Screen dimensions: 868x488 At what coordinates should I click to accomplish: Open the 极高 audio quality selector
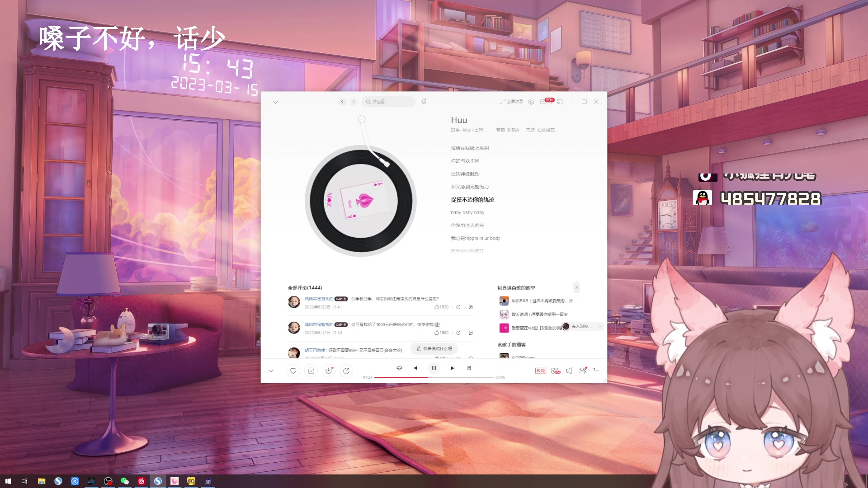[541, 371]
